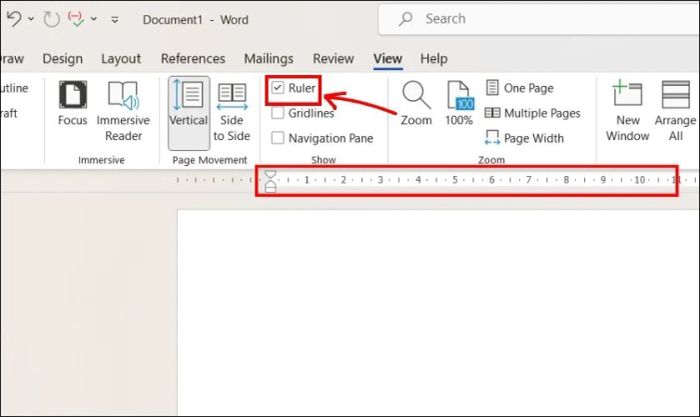Viewport: 700px width, 417px height.
Task: Switch to the References tab
Action: coord(193,58)
